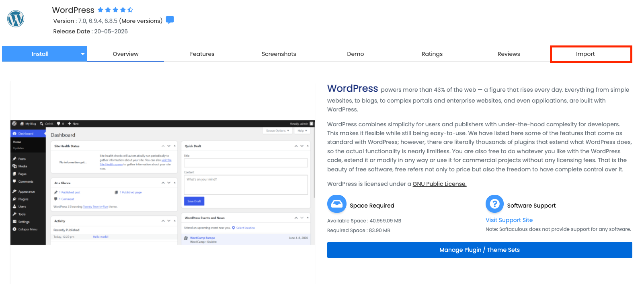This screenshot has width=644, height=284.
Task: Click Manage Plugin / Theme Sets button
Action: tap(480, 250)
